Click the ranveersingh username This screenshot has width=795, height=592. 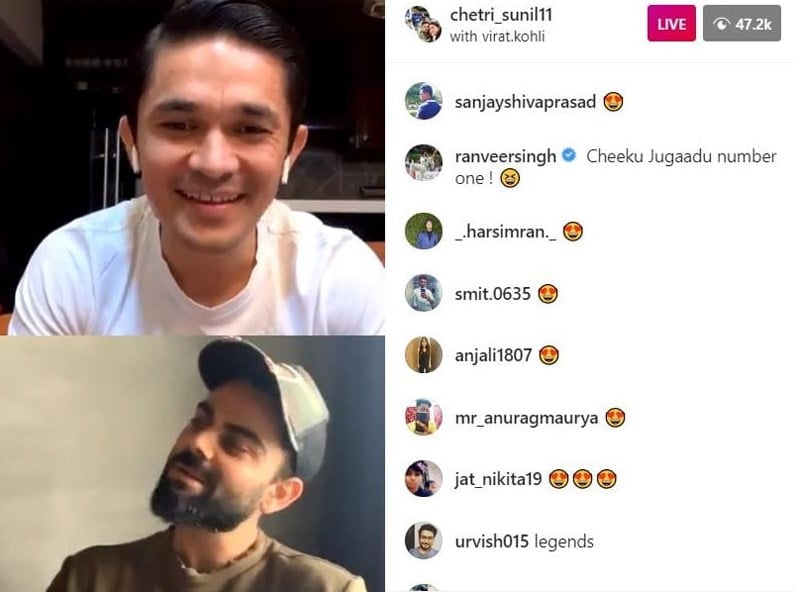point(505,156)
